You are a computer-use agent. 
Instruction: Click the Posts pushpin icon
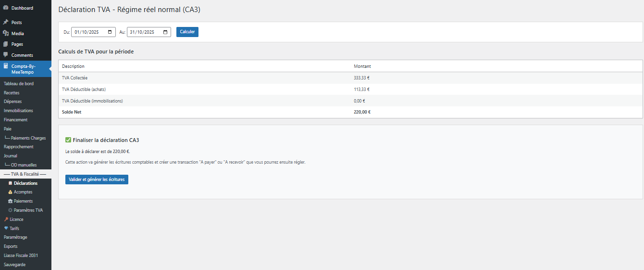6,22
